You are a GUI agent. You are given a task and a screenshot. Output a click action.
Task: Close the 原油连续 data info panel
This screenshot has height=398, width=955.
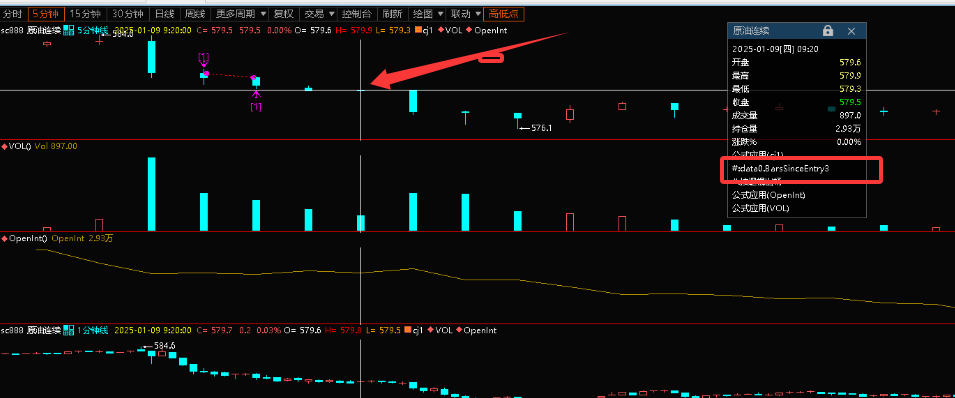[851, 31]
